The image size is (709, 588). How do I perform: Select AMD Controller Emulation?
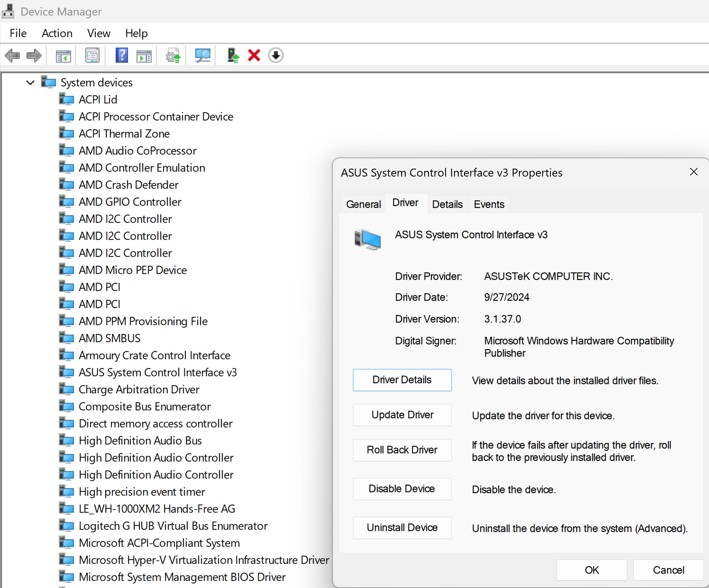142,168
